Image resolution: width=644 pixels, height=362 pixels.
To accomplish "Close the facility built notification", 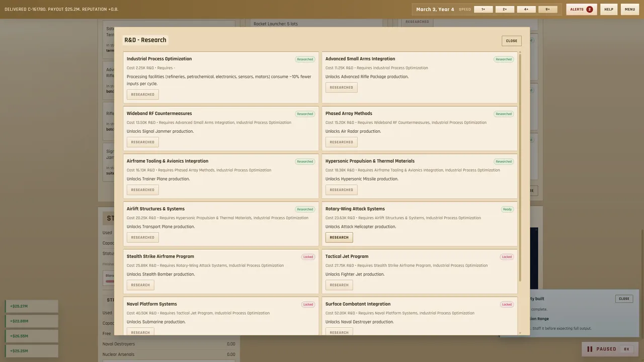I will (x=624, y=299).
